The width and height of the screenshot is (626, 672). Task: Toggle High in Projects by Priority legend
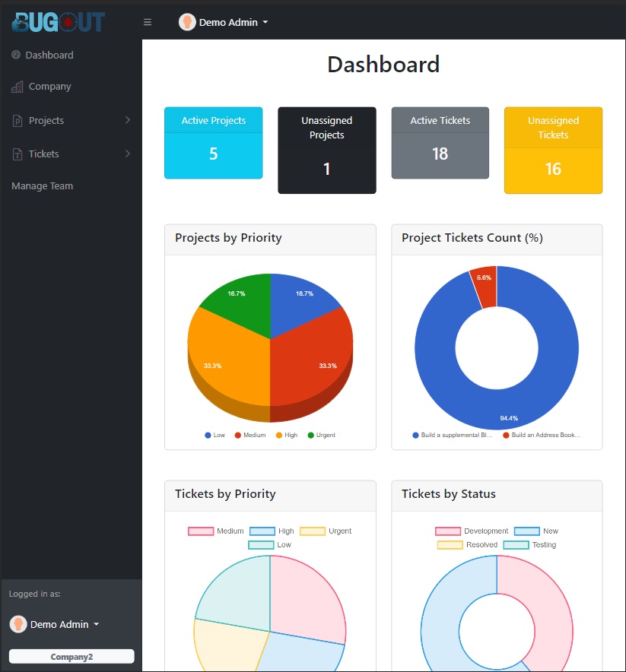click(x=287, y=435)
